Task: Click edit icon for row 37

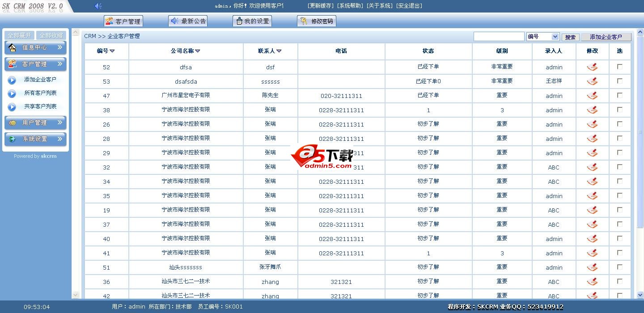Action: (592, 224)
